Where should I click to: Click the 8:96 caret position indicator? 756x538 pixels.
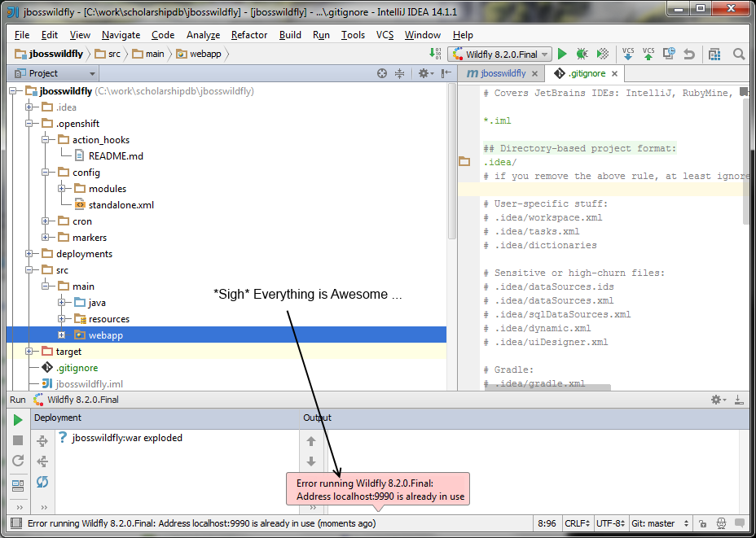pyautogui.click(x=547, y=523)
